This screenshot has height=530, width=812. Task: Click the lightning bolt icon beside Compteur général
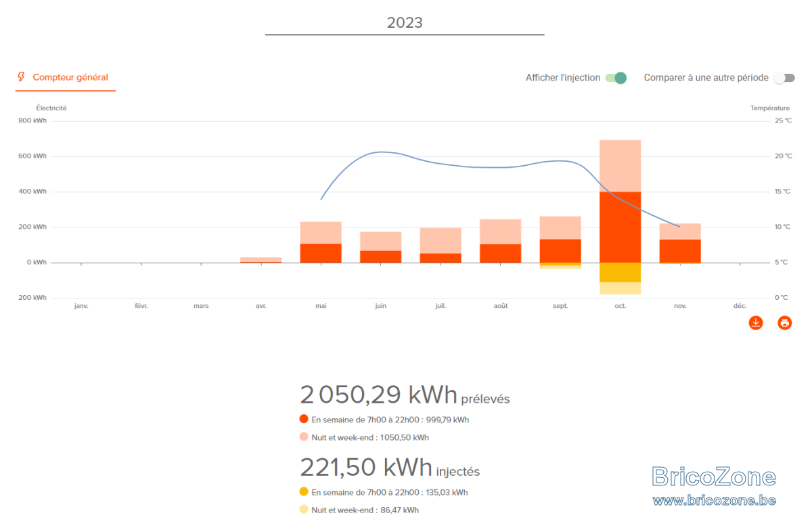point(22,77)
